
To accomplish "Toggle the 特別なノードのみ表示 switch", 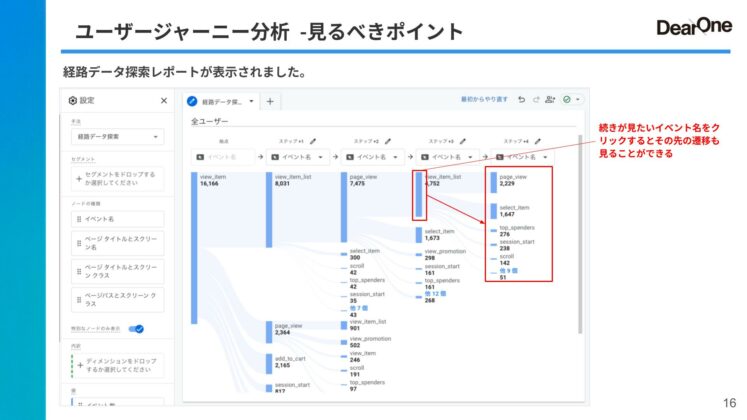I will coord(137,329).
